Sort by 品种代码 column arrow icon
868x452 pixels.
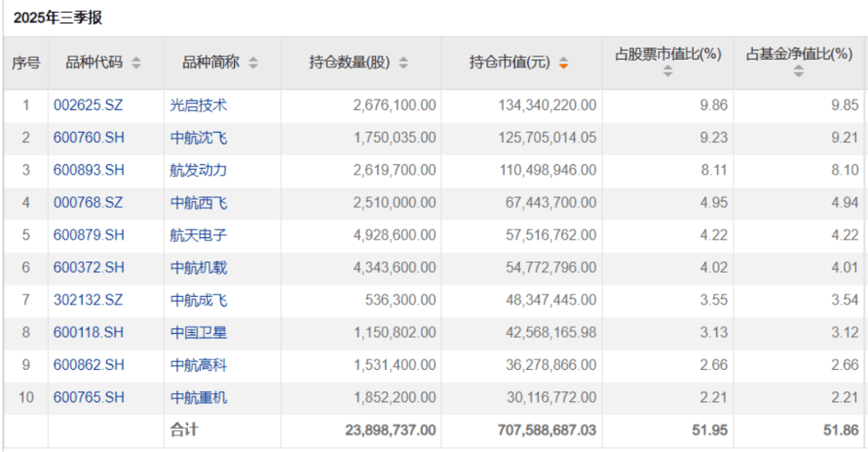(x=137, y=63)
